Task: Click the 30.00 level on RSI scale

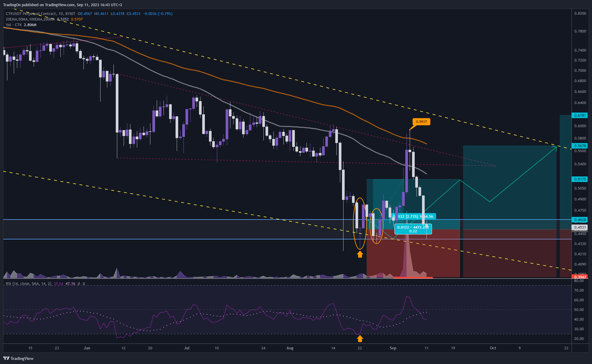Action: coord(579,329)
